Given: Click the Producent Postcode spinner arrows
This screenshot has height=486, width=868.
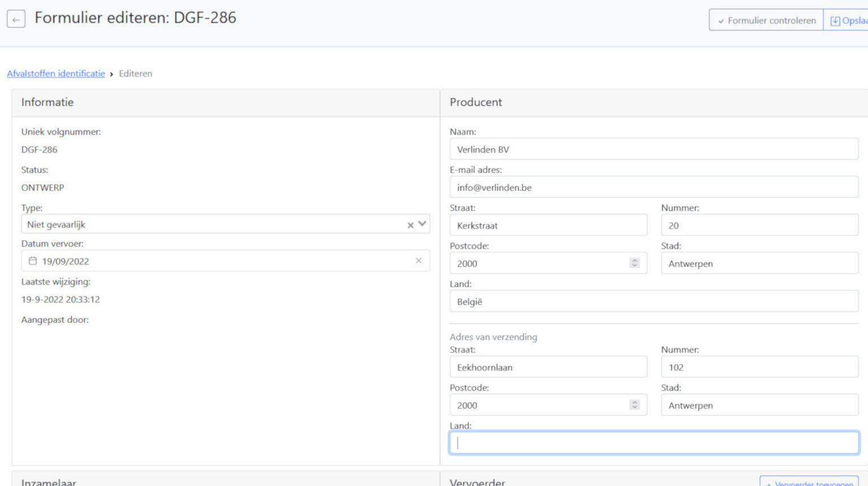Looking at the screenshot, I should coord(635,263).
